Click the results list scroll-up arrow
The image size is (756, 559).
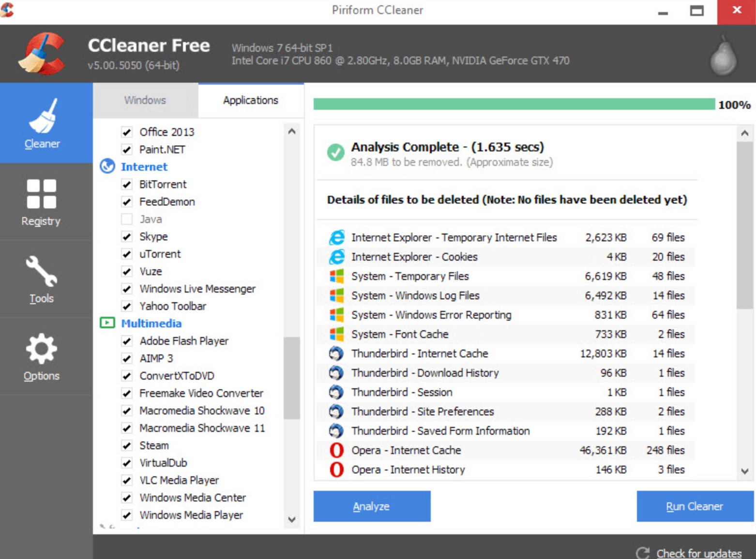(745, 133)
